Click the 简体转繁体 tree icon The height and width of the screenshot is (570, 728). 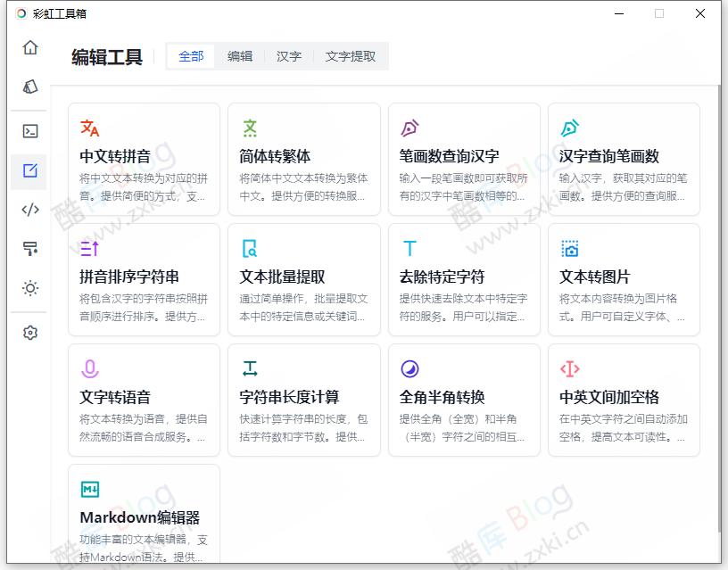[250, 128]
